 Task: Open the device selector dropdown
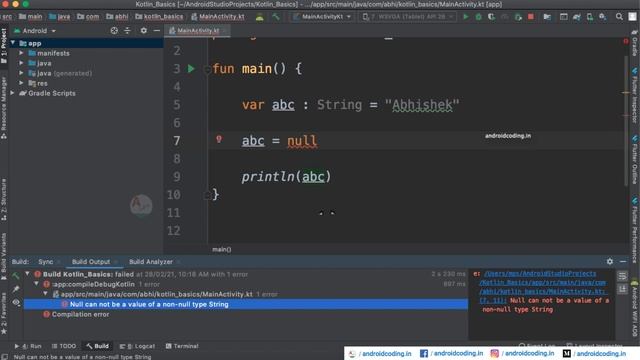coord(408,17)
